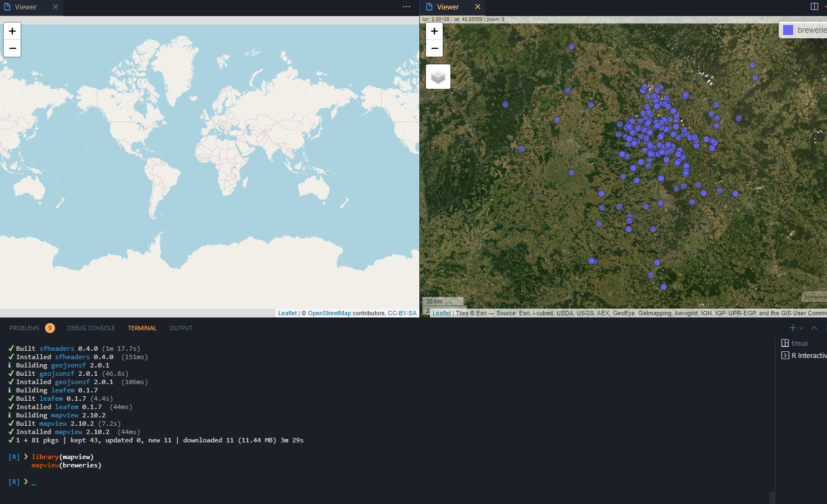827x504 pixels.
Task: Click the split editor icon in right group
Action: coord(814,7)
